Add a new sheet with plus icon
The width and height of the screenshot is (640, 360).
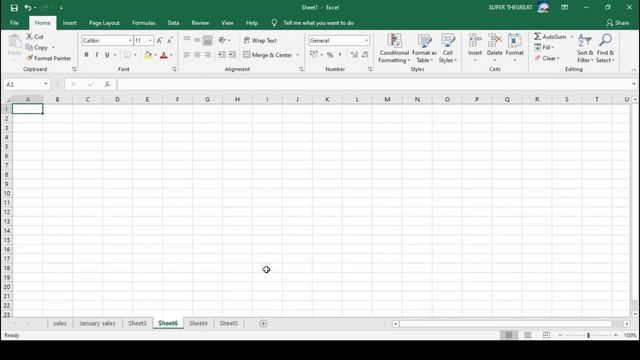pos(263,324)
